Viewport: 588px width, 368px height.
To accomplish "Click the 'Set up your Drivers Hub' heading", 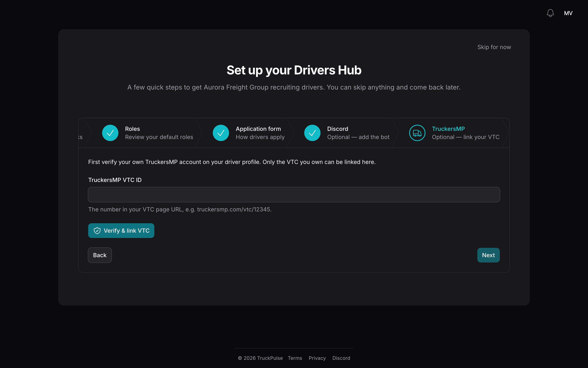I will [294, 70].
